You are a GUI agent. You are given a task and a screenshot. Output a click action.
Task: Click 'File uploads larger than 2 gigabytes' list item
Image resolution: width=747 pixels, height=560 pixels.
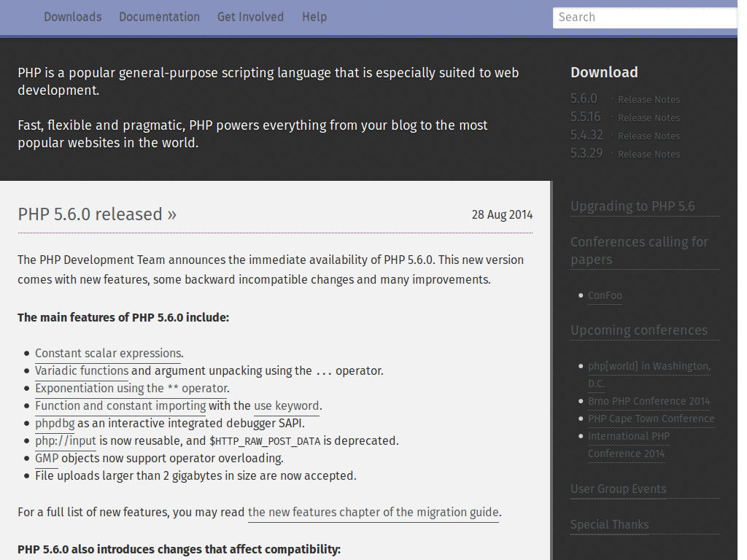tap(196, 476)
